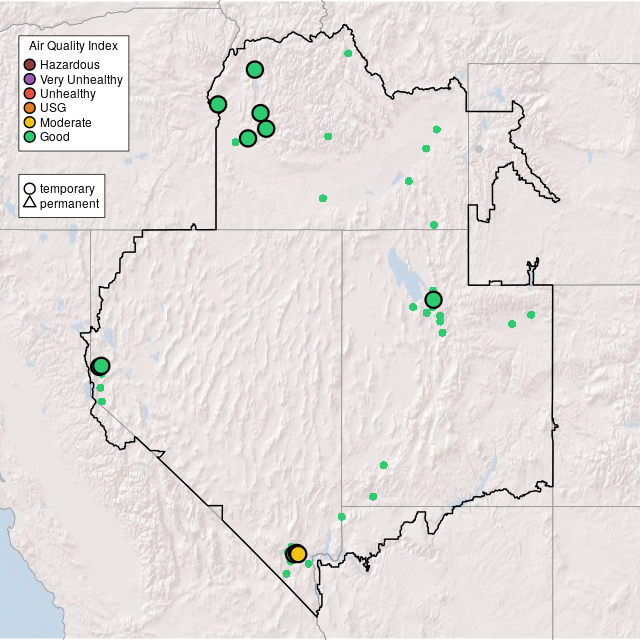Click the northernmost small green monitor dot
This screenshot has height=640, width=640.
click(348, 53)
